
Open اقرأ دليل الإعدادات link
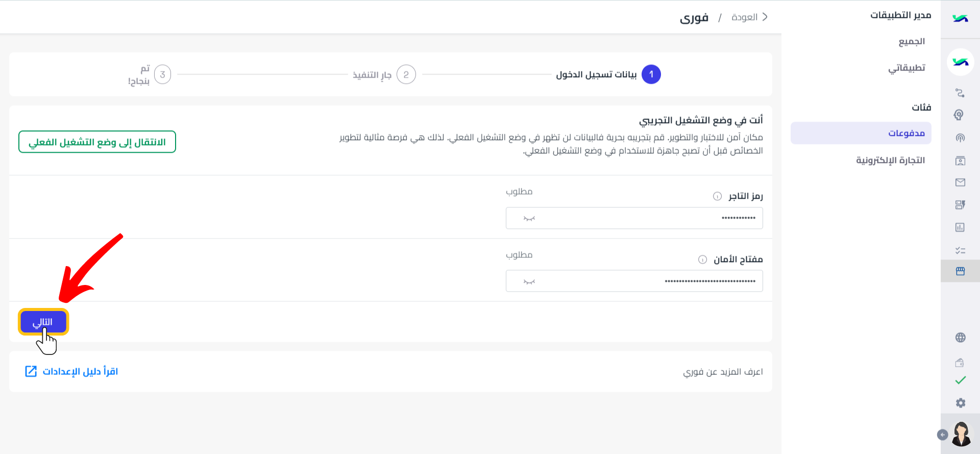(x=71, y=371)
